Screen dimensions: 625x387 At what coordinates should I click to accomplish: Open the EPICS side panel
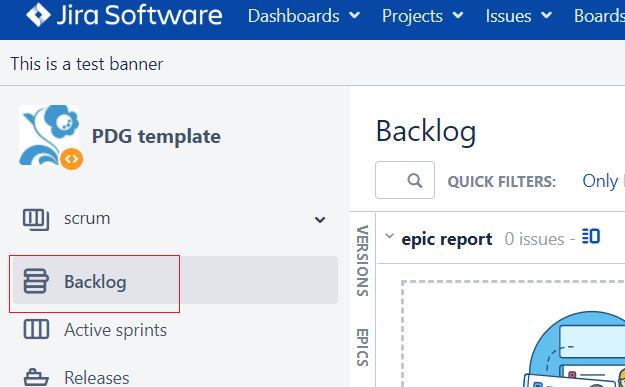pos(362,347)
